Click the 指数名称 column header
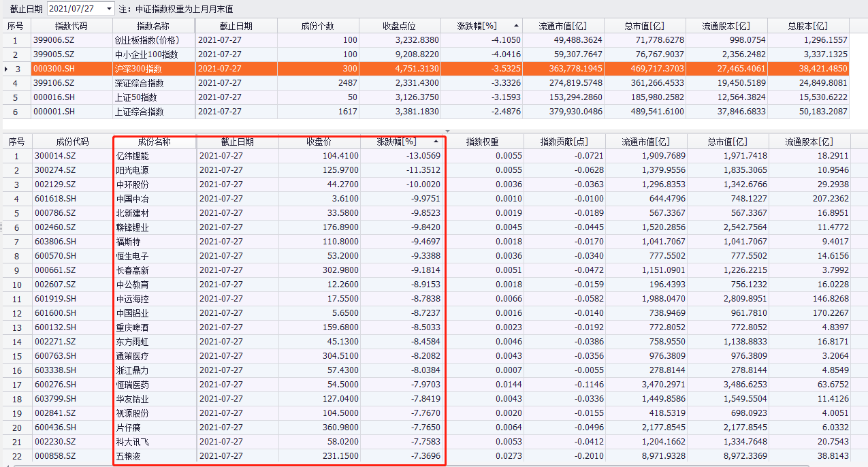 click(154, 26)
